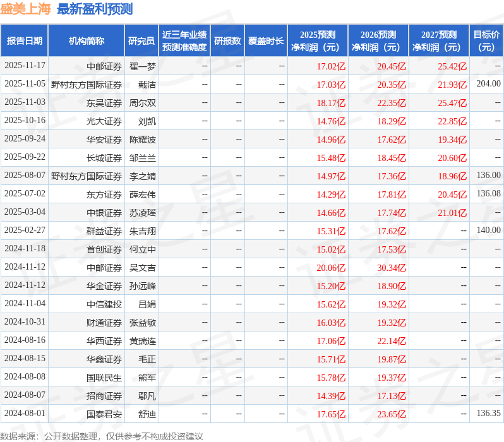Click the 近三年业绩预测准确度 column header

(x=184, y=41)
